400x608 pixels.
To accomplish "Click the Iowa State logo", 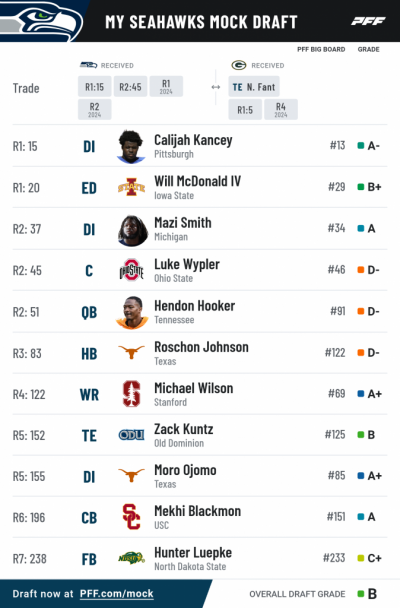I will tap(131, 188).
